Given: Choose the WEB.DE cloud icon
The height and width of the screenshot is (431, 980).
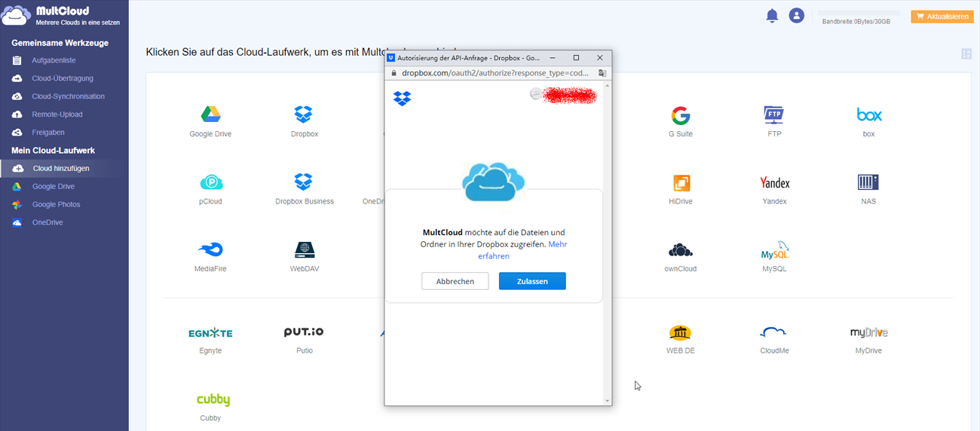Looking at the screenshot, I should pyautogui.click(x=680, y=333).
